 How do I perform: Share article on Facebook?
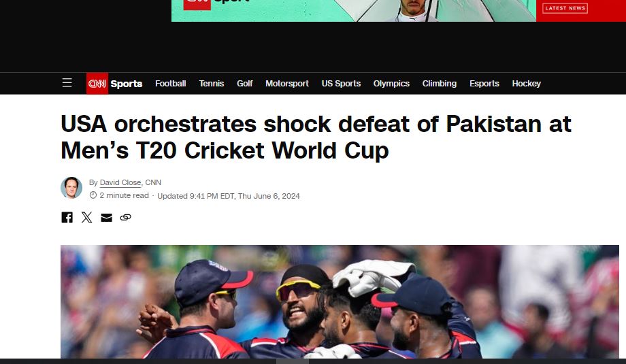[67, 217]
